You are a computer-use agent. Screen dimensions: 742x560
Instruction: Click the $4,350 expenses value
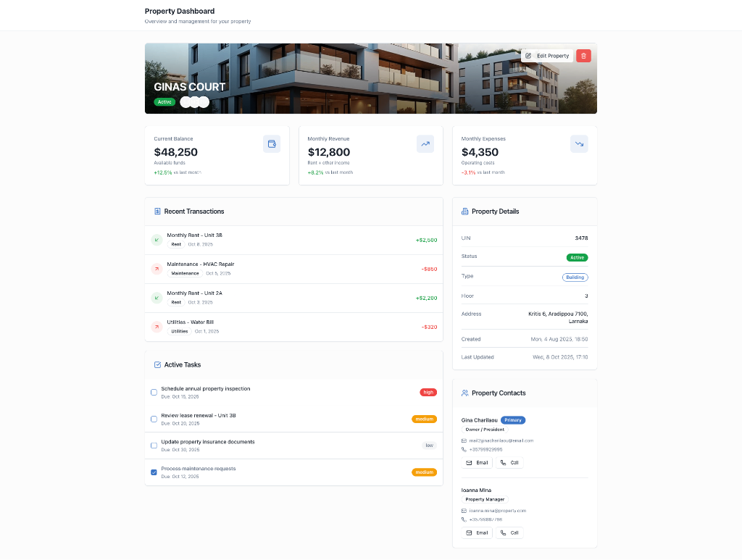pos(480,152)
